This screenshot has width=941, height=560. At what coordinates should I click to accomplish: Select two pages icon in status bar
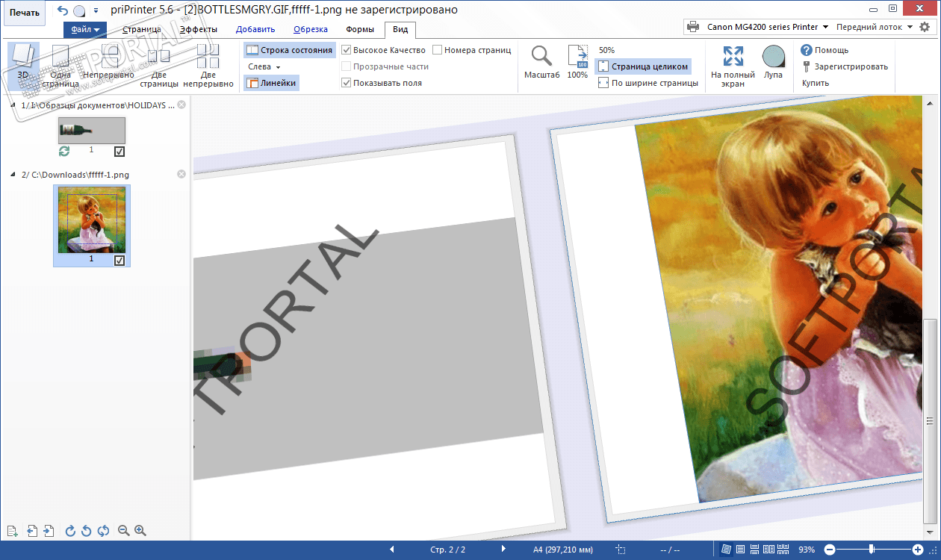769,550
